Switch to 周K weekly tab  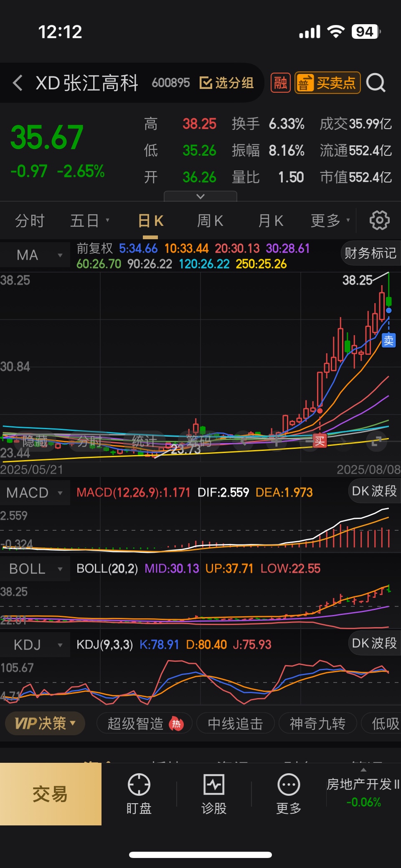[210, 220]
